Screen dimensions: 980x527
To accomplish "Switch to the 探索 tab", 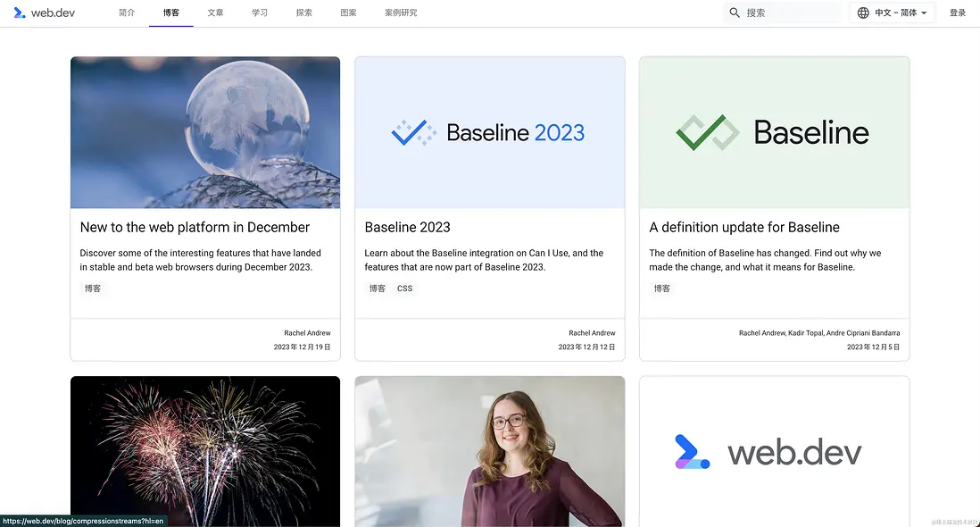I will [x=304, y=13].
